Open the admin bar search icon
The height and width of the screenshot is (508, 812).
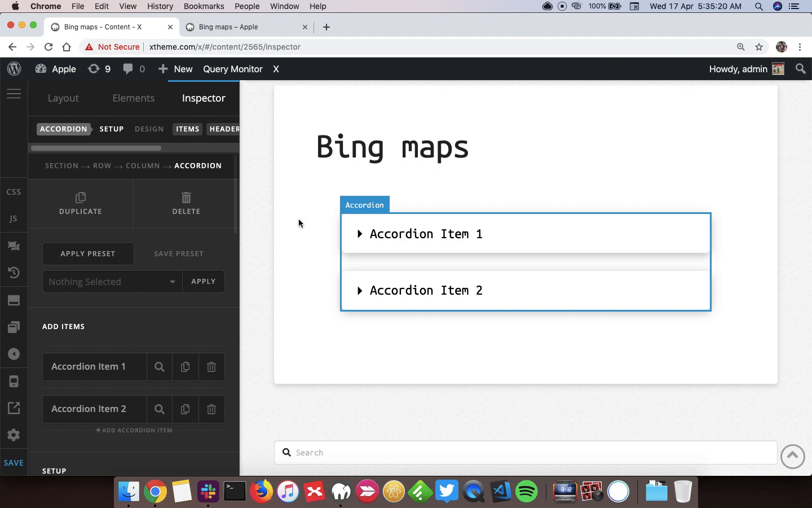(800, 69)
